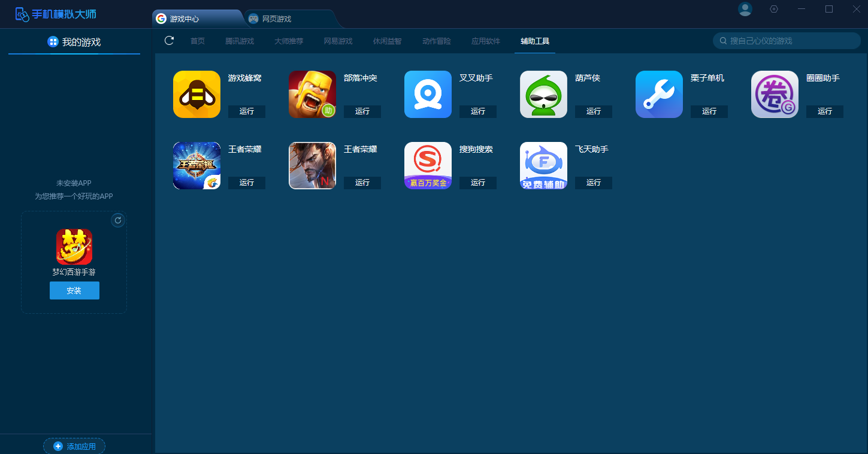Image resolution: width=868 pixels, height=454 pixels.
Task: Click 运行 under 圈圈助手
Action: pyautogui.click(x=825, y=111)
